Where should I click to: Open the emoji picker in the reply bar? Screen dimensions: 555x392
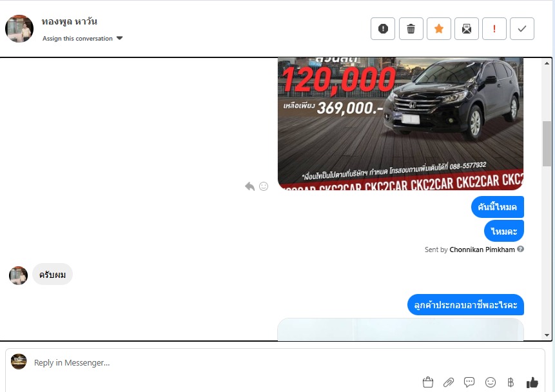pyautogui.click(x=491, y=382)
